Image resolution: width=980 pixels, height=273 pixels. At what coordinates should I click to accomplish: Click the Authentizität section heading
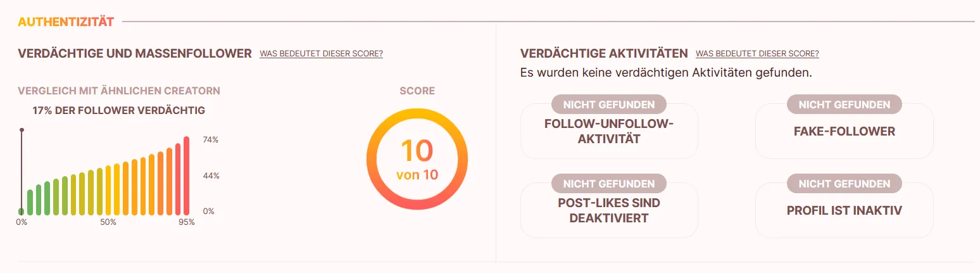tap(66, 22)
